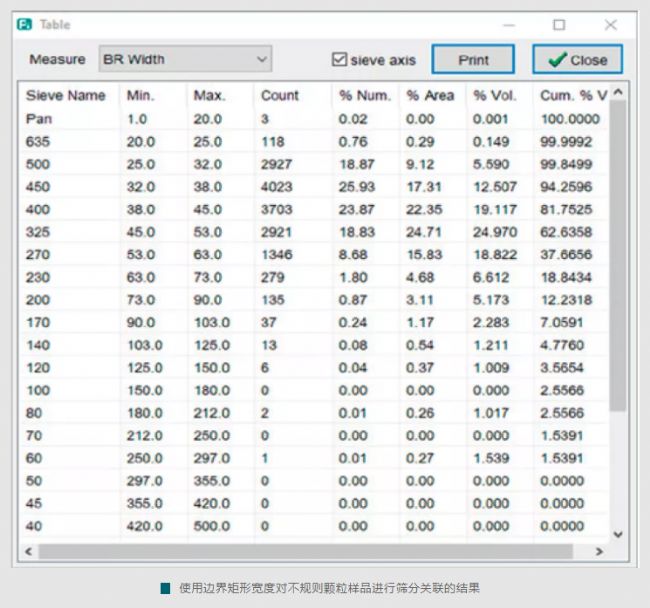650x608 pixels.
Task: Close window using title bar X
Action: tap(610, 24)
